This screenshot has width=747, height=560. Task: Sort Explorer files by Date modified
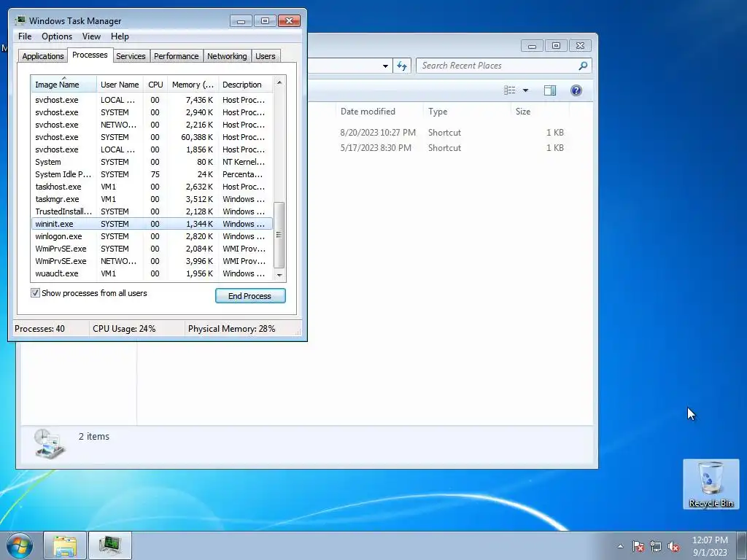pyautogui.click(x=379, y=112)
